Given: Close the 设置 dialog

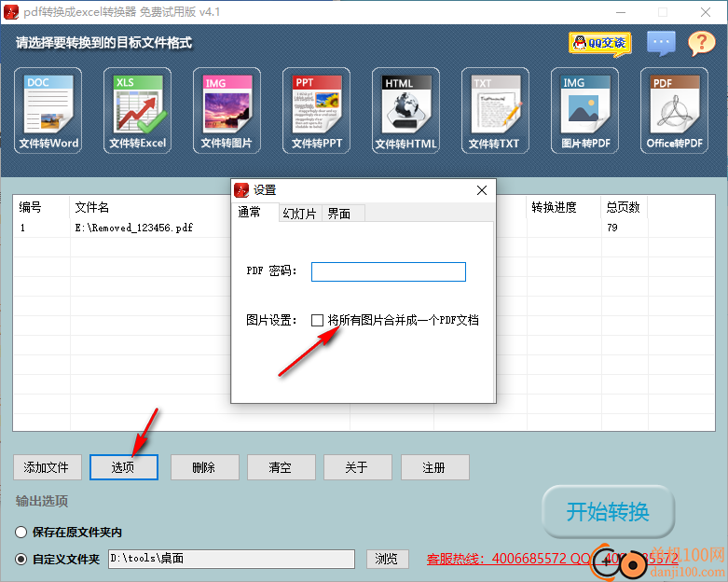Looking at the screenshot, I should point(482,190).
